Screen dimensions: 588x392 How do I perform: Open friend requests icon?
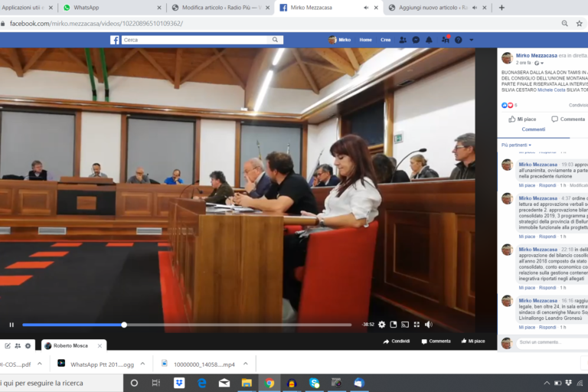tap(403, 40)
